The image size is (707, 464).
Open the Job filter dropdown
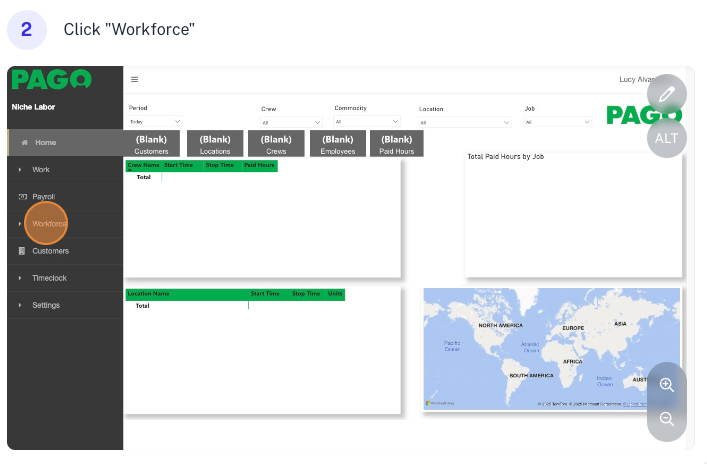click(558, 122)
